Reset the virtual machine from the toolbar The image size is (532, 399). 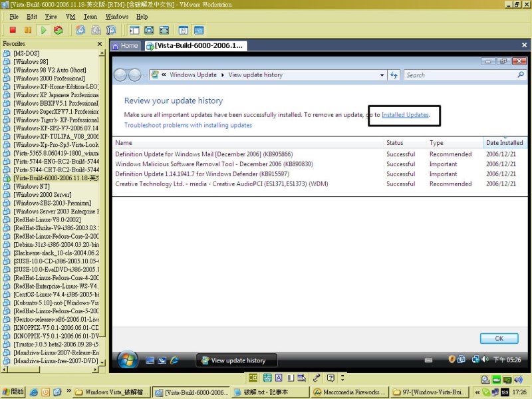[59, 30]
